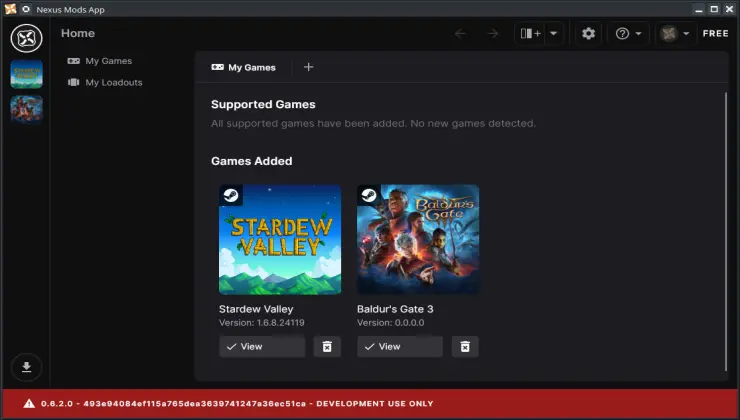Open the user avatar account menu

(675, 34)
